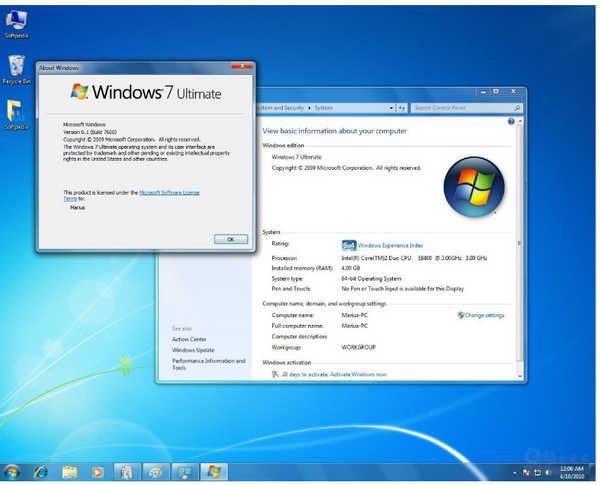Viewport: 600px width, 485px height.
Task: Click the Help question mark icon
Action: pyautogui.click(x=511, y=122)
